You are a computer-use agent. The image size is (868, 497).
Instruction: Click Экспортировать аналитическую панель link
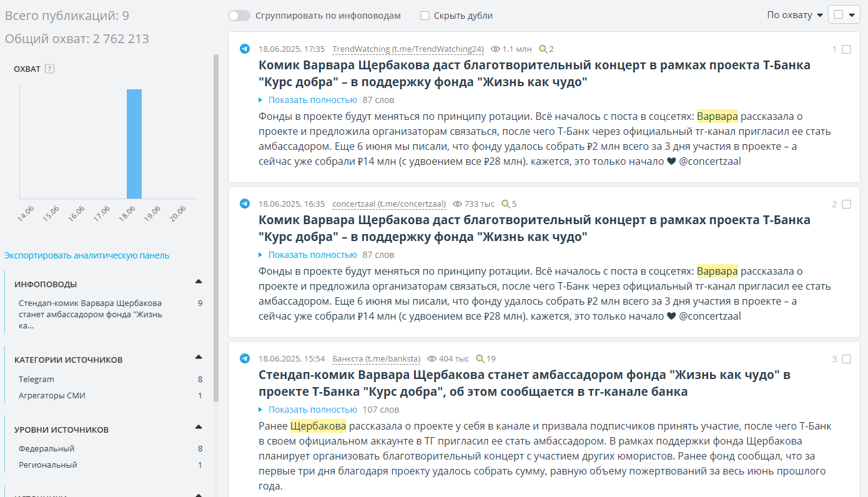87,255
